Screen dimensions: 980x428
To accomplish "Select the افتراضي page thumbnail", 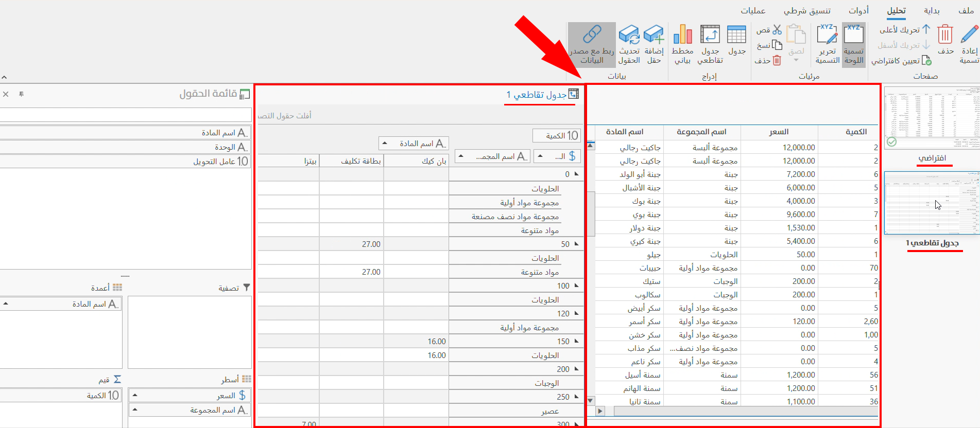I will coord(932,117).
